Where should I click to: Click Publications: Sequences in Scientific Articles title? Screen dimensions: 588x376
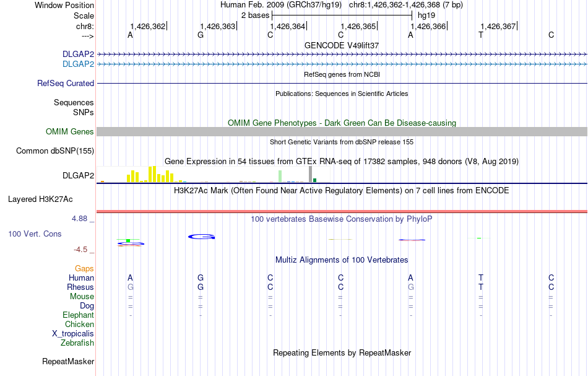(x=342, y=94)
